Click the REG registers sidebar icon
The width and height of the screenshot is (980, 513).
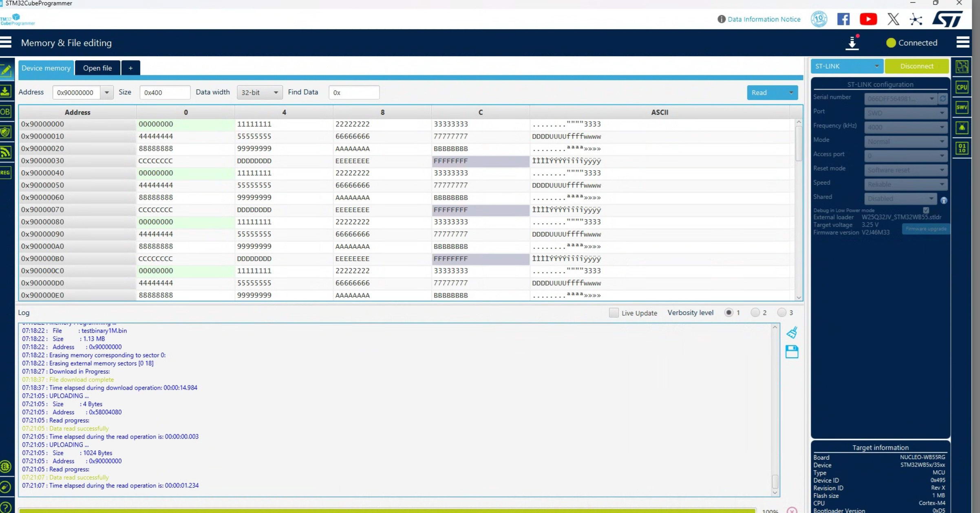tap(5, 173)
